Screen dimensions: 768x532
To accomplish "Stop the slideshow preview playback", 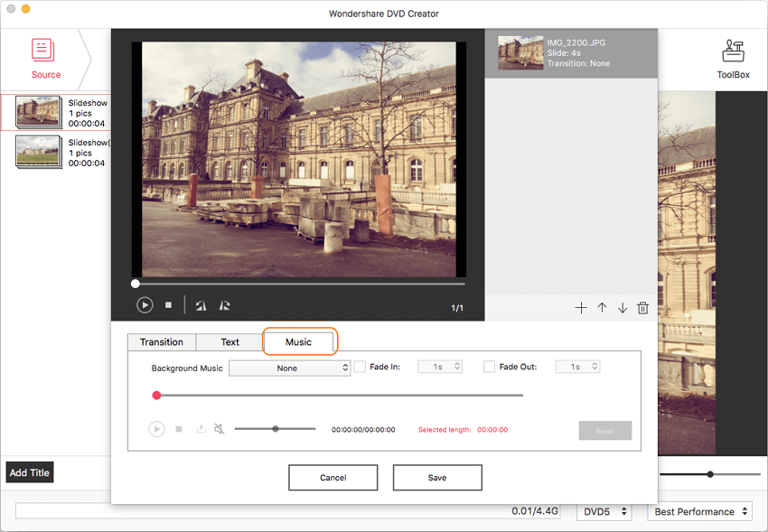I will point(168,305).
